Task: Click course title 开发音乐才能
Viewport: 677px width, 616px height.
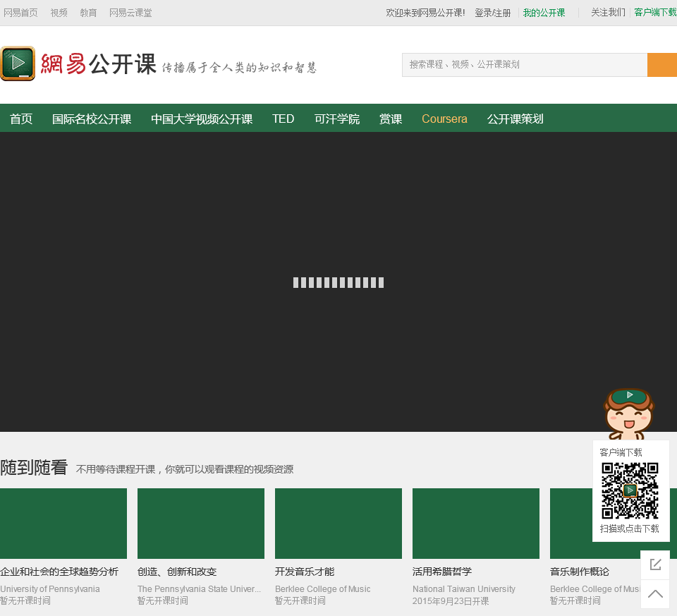Action: coord(305,572)
